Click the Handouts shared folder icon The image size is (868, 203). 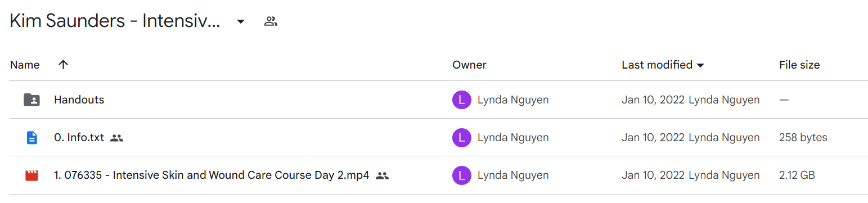32,100
